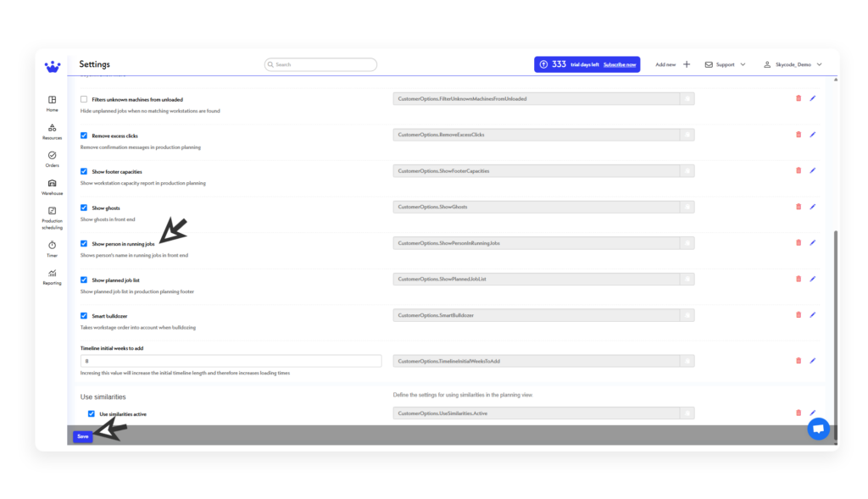Click the Save button
This screenshot has height=499, width=868.
82,436
